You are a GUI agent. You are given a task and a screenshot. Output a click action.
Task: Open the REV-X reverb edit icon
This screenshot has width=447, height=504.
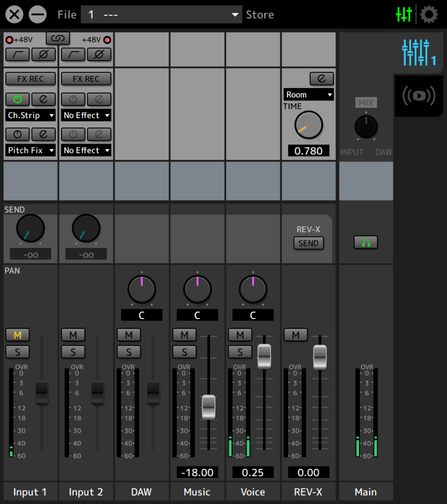tap(322, 78)
